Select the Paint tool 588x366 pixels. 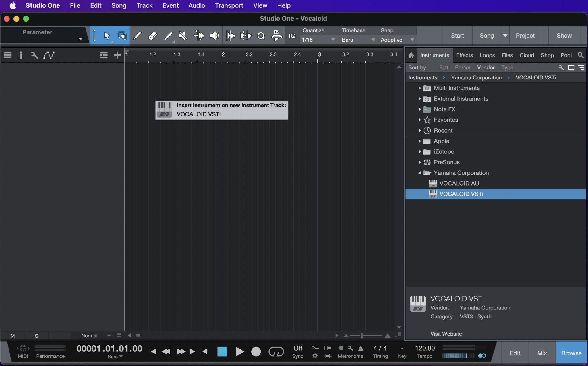(168, 35)
